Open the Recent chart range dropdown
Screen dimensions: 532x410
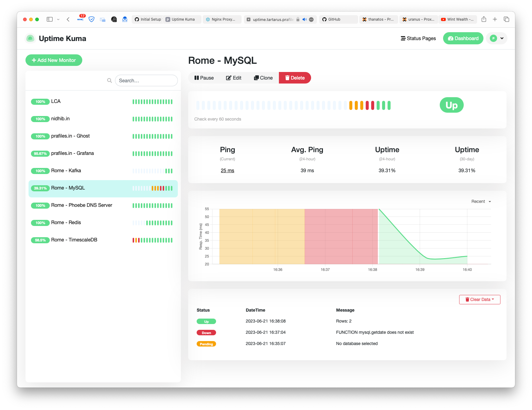(x=481, y=201)
